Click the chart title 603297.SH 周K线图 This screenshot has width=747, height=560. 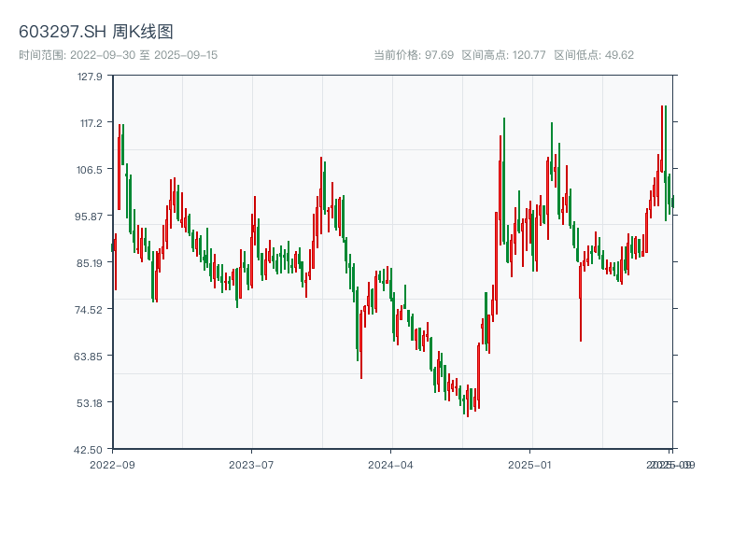[96, 32]
